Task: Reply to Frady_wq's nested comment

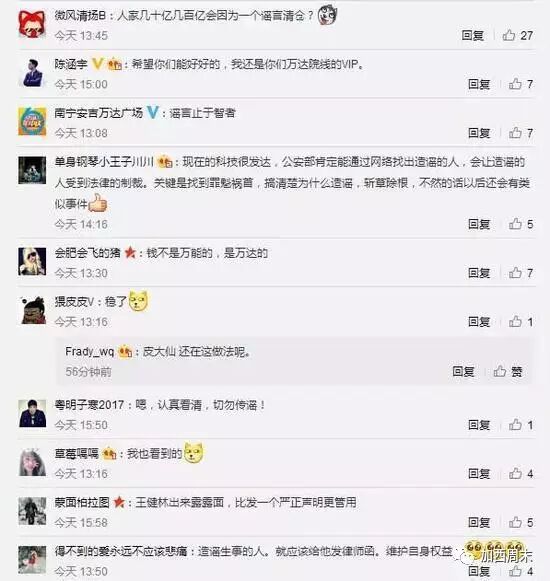Action: [463, 371]
